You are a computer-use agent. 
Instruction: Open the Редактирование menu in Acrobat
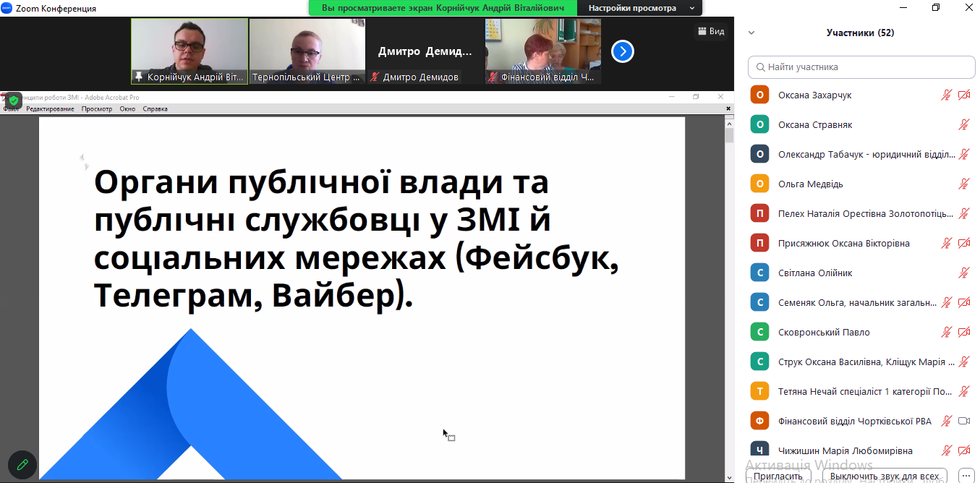50,109
